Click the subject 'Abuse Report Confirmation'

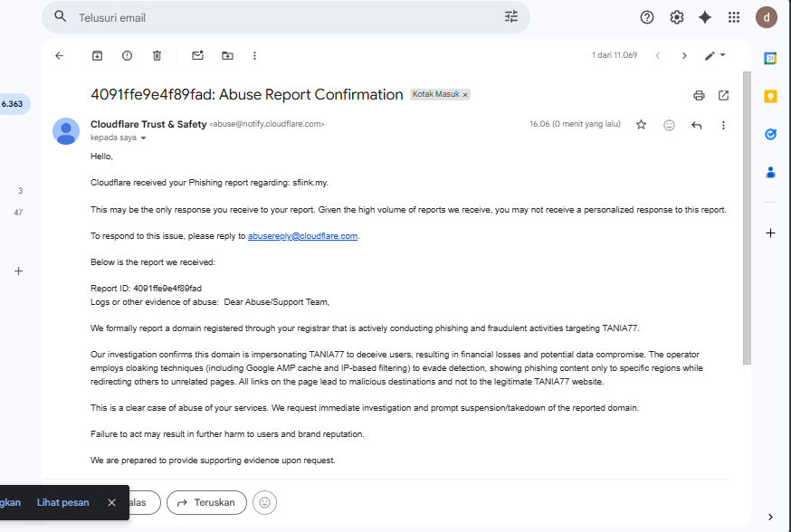(x=310, y=94)
